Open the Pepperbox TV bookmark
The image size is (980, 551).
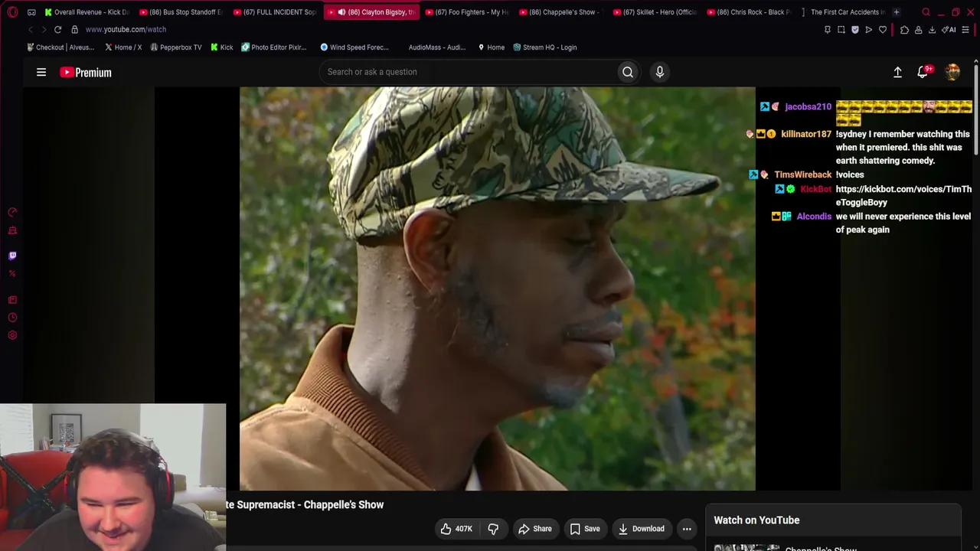click(x=175, y=47)
